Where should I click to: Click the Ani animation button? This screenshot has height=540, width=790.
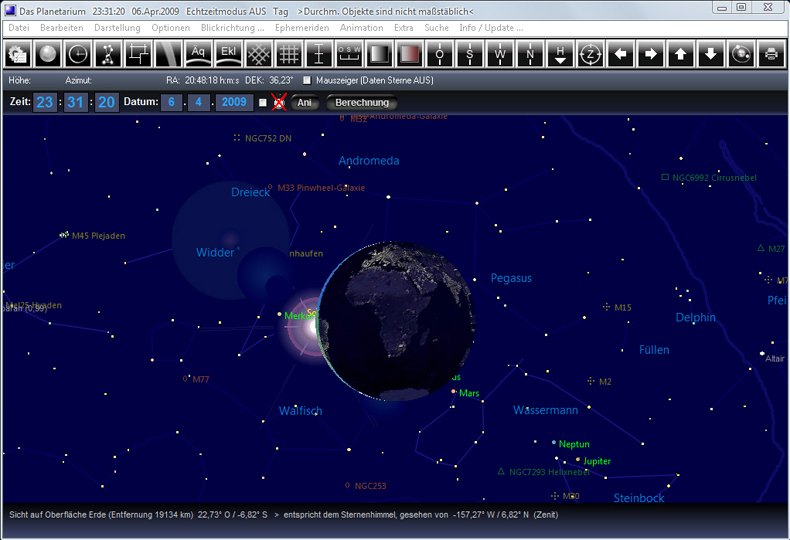tap(305, 102)
